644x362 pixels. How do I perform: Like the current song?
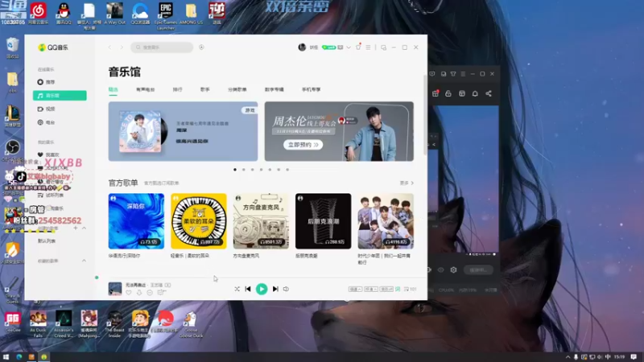(129, 293)
